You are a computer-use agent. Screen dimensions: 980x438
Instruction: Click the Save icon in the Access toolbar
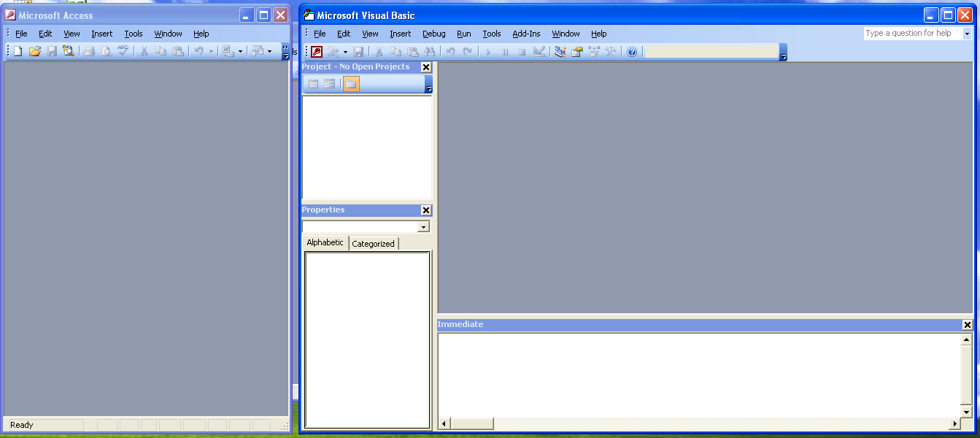[x=52, y=51]
